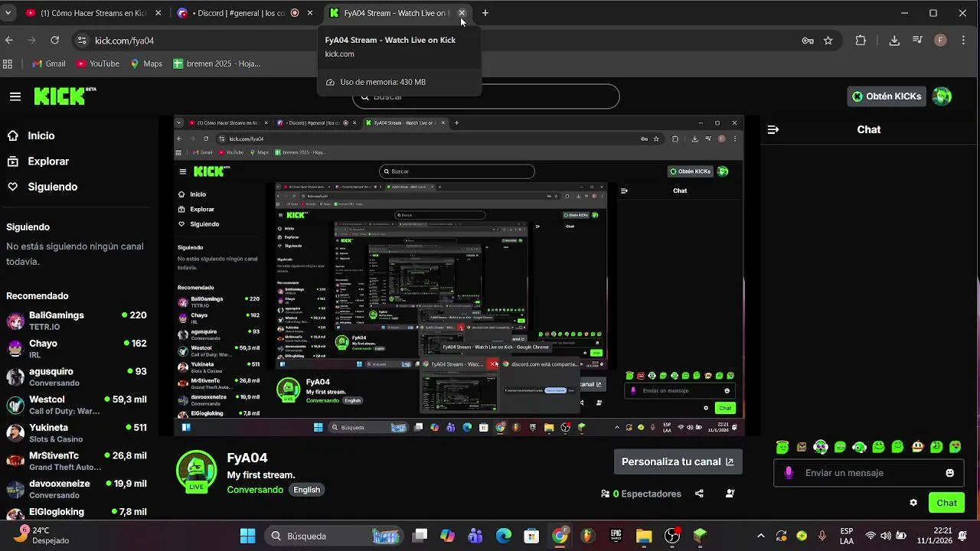Open Microsoft Edge from the taskbar
The height and width of the screenshot is (551, 980).
tap(504, 536)
